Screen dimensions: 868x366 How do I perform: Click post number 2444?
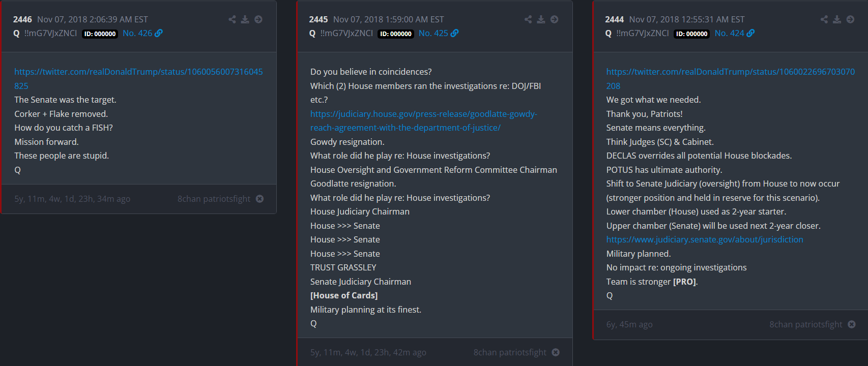pyautogui.click(x=614, y=19)
